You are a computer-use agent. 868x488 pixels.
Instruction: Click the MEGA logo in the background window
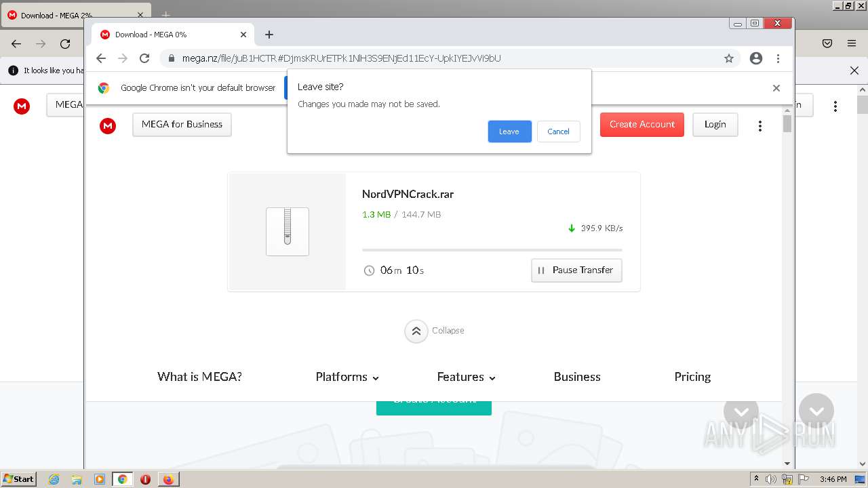[22, 106]
